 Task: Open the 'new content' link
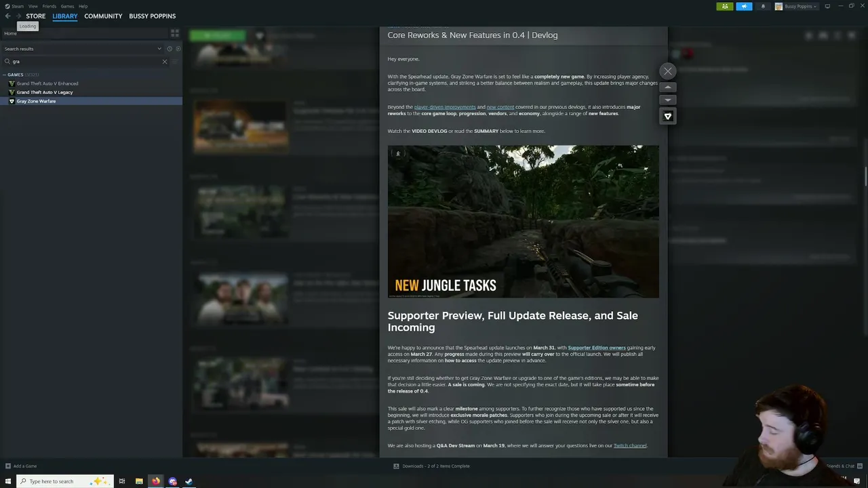point(500,107)
